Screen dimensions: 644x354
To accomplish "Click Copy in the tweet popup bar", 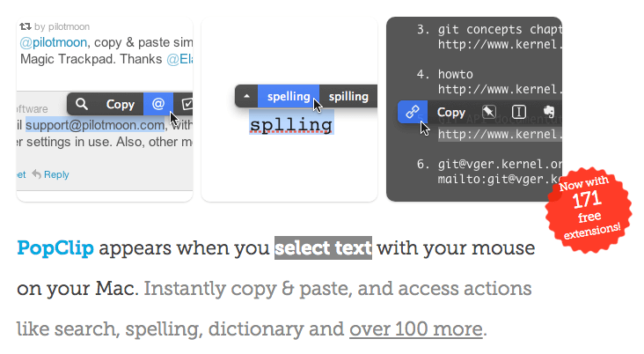I will click(121, 105).
